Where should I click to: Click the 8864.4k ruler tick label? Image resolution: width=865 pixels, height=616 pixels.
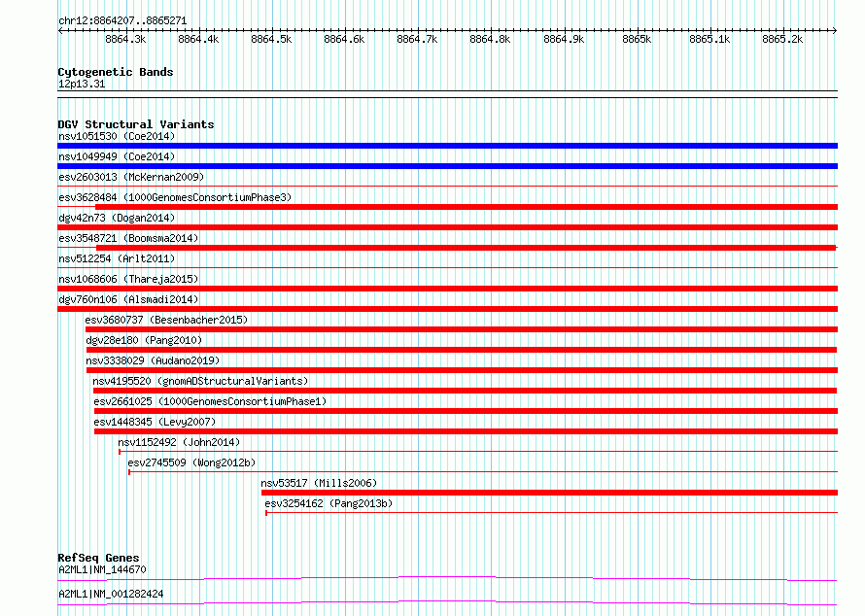click(198, 39)
